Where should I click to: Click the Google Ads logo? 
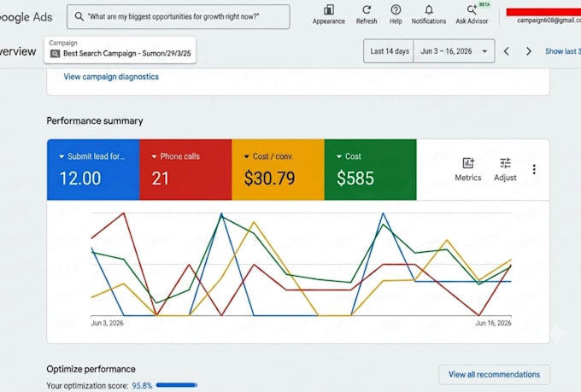point(26,17)
